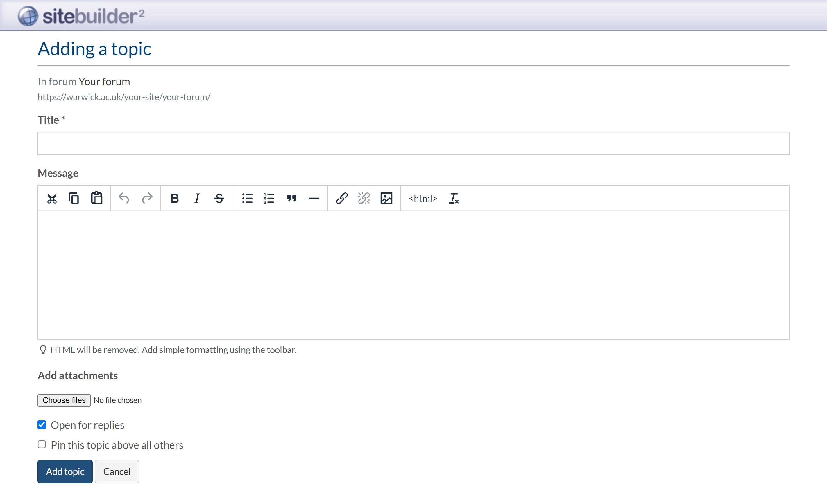
Task: Click the Clear formatting icon
Action: click(x=453, y=199)
